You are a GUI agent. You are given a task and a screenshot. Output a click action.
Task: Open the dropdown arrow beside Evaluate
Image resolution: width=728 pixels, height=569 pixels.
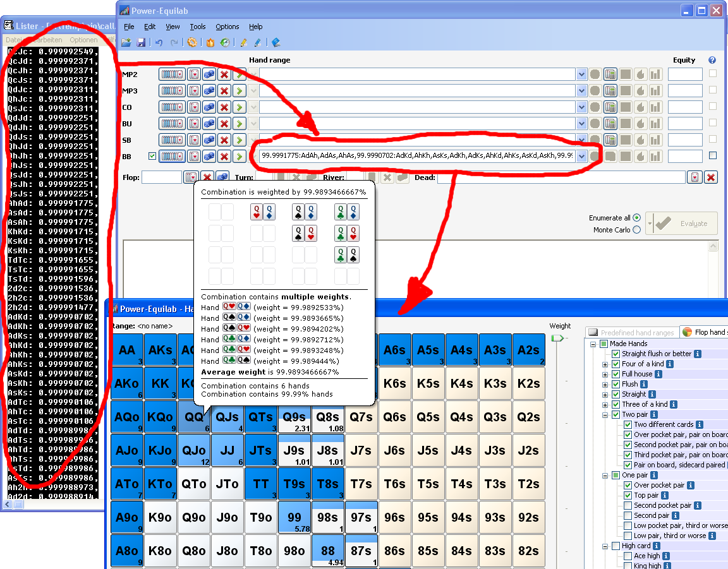click(650, 224)
